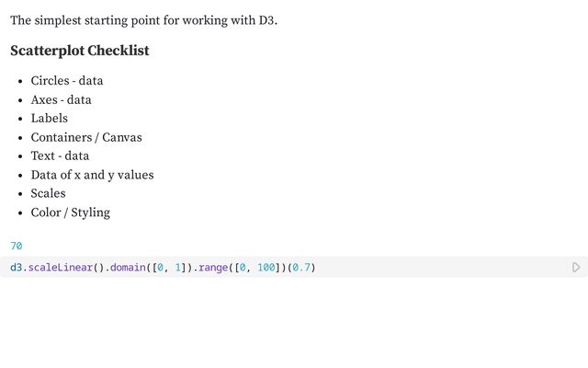
Task: Click the 'range' method in the code
Action: [213, 268]
